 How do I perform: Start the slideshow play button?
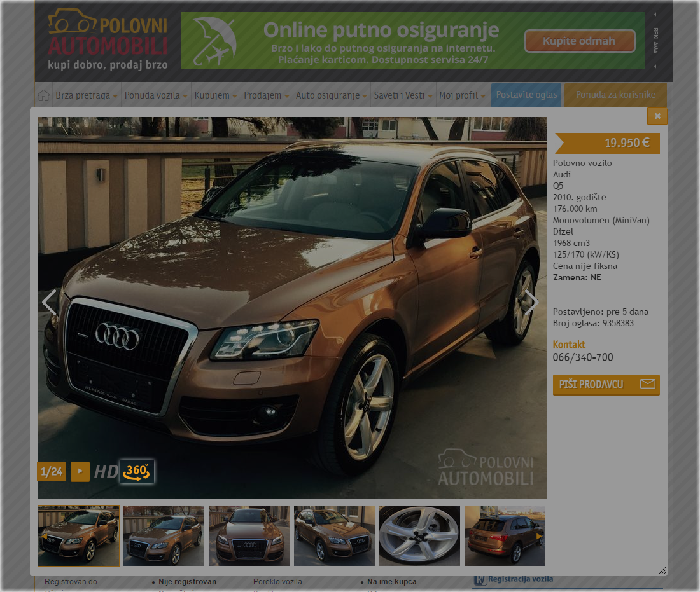point(80,471)
